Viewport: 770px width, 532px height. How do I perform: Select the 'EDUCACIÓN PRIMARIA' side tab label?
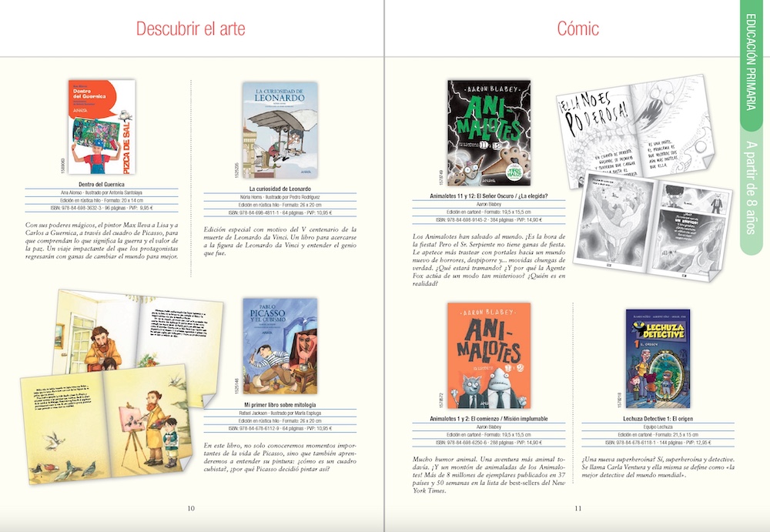pos(751,62)
